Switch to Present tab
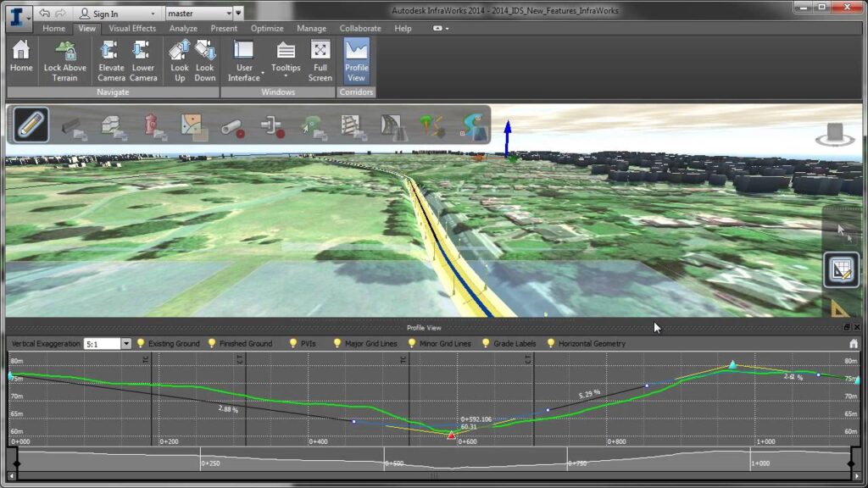This screenshot has width=868, height=488. pyautogui.click(x=224, y=28)
